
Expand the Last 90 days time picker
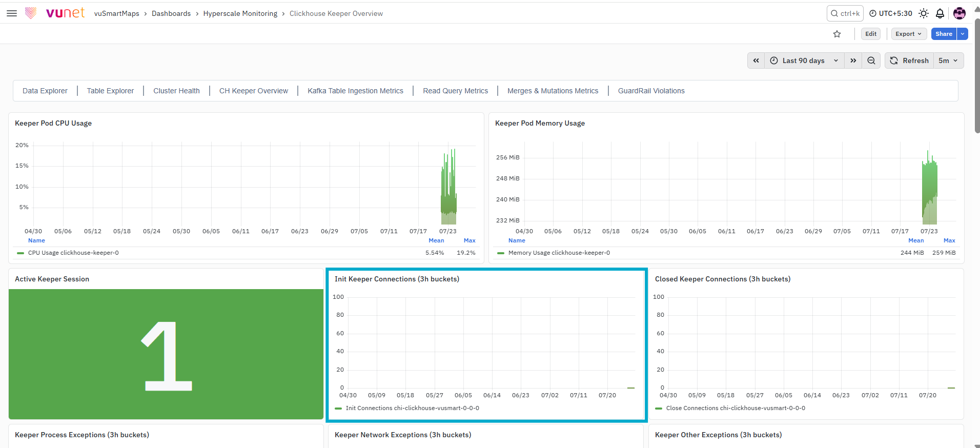[x=804, y=60]
